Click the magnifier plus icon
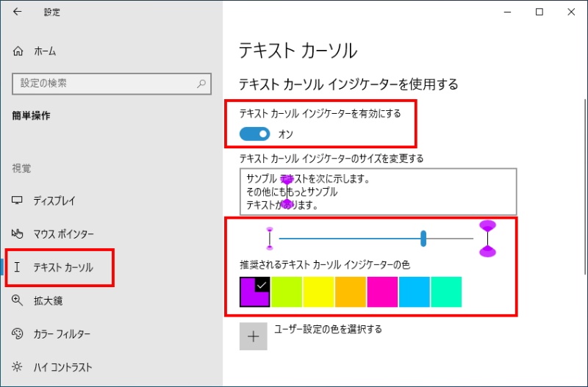Image resolution: width=588 pixels, height=387 pixels. [x=17, y=300]
